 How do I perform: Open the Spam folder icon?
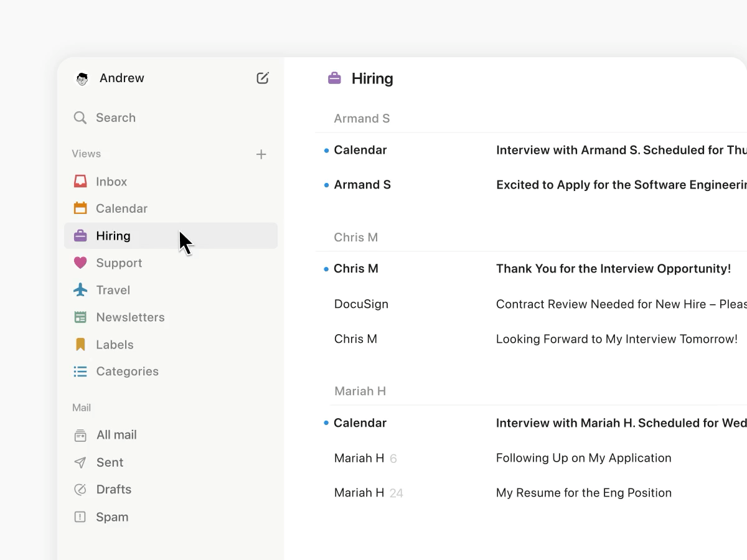point(80,516)
